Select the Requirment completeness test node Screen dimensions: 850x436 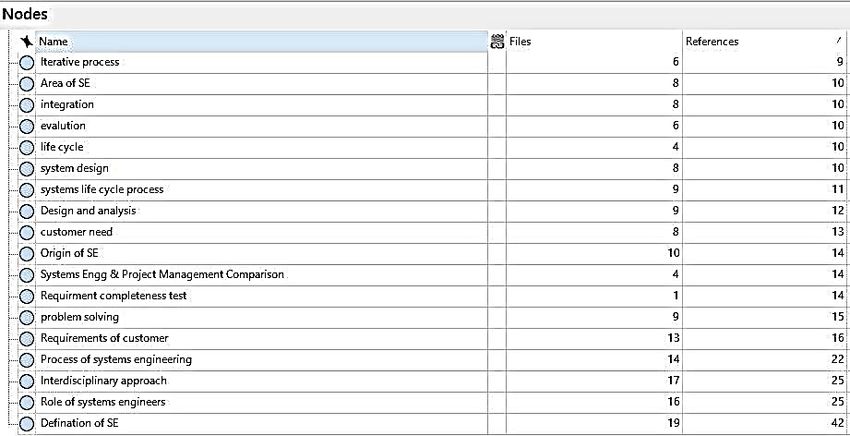point(113,296)
